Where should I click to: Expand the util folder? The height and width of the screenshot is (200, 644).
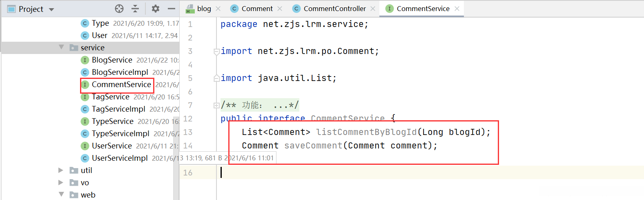[x=61, y=170]
